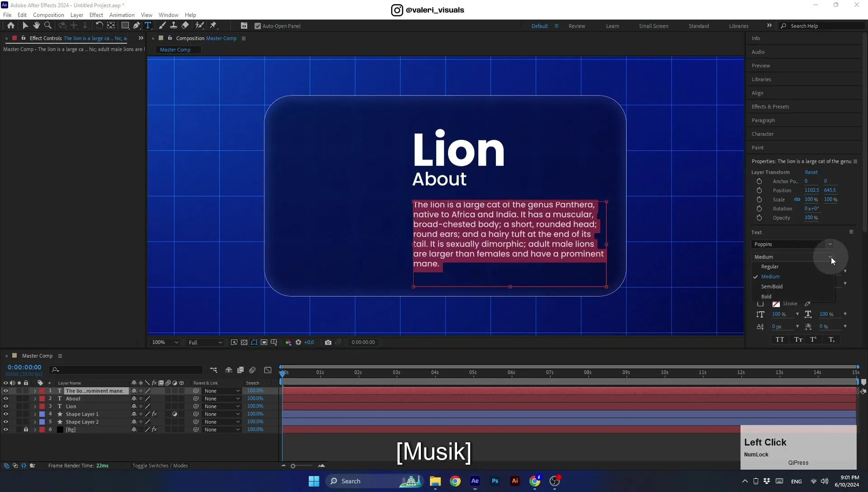This screenshot has height=492, width=868.
Task: Open Photoshop from the taskbar
Action: point(495,481)
